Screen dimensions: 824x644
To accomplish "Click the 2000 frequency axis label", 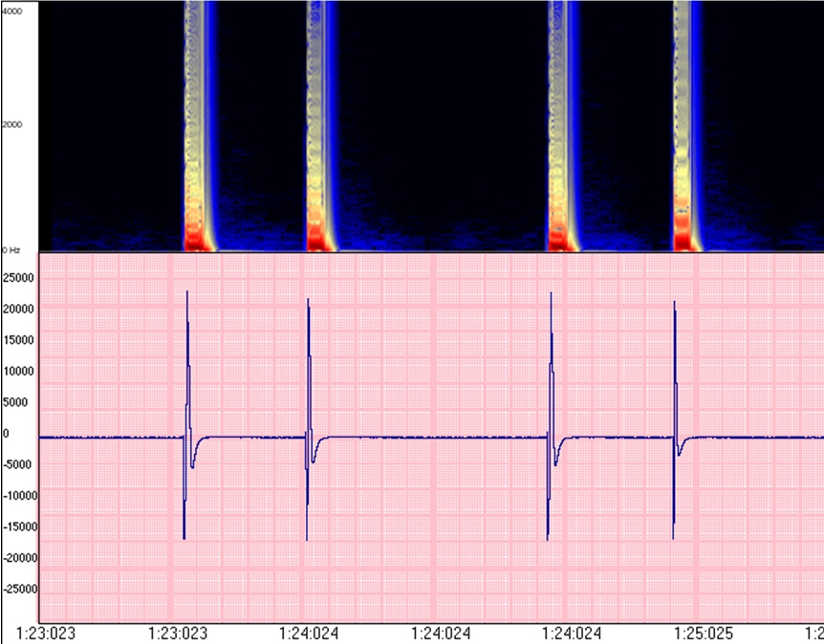I will click(x=11, y=125).
